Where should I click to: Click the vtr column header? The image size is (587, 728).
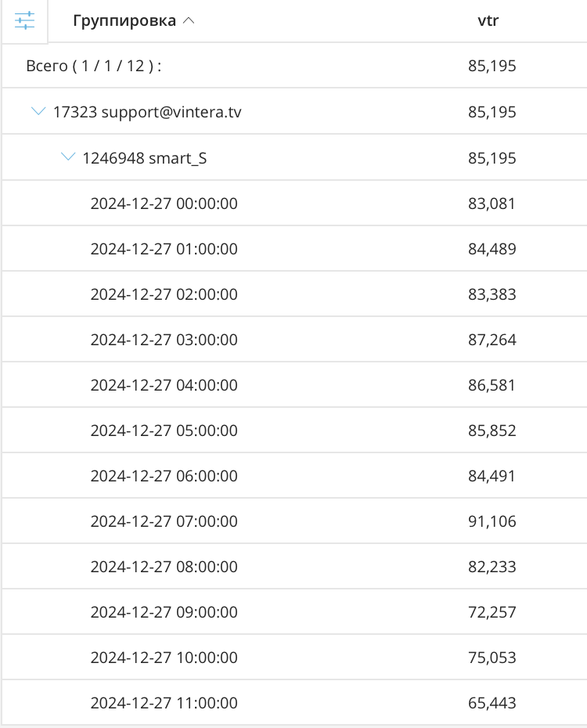[488, 21]
